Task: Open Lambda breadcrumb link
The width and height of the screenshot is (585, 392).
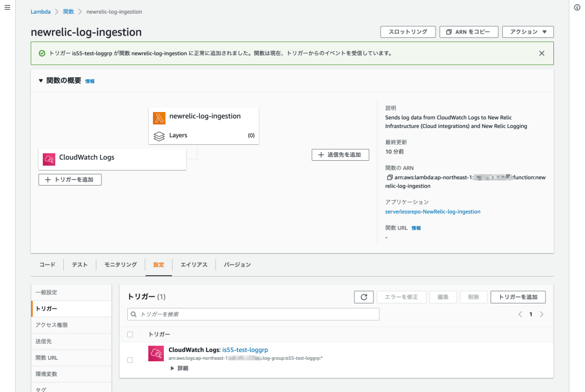Action: tap(40, 12)
